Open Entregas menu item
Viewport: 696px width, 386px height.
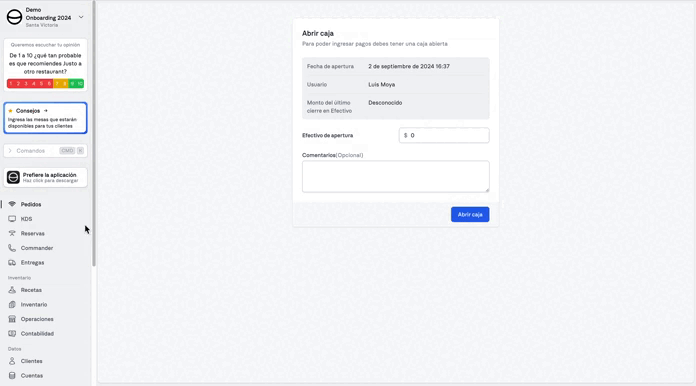tap(32, 263)
